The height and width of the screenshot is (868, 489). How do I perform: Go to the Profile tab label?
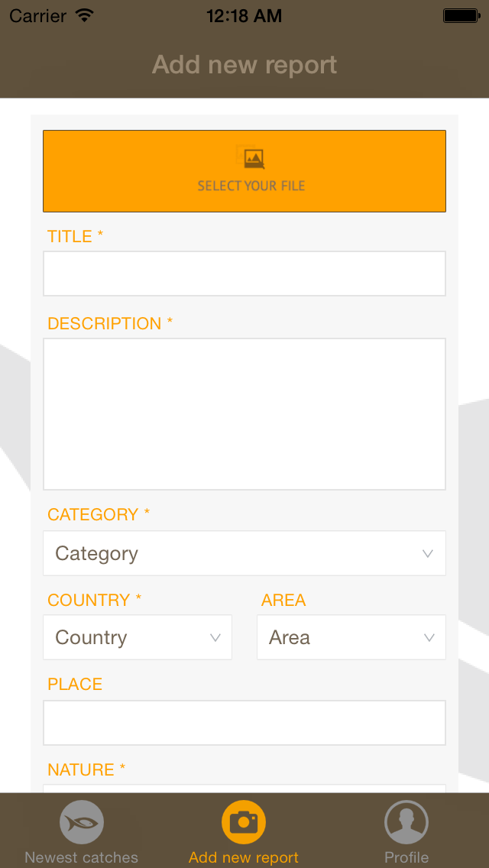coord(406,857)
